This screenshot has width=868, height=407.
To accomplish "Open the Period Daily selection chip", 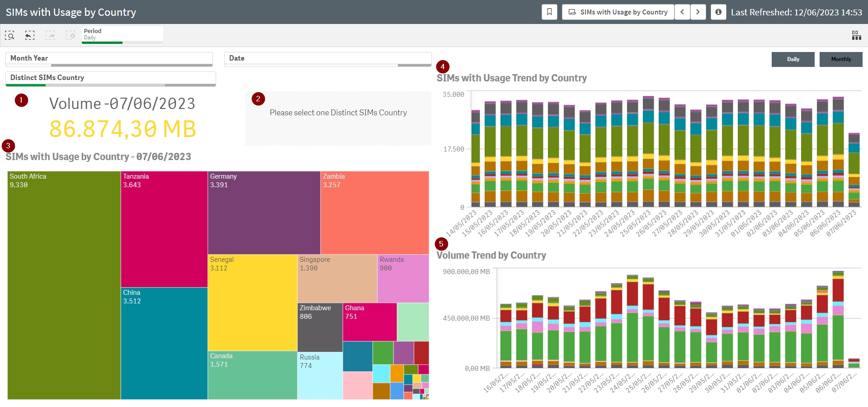I will (x=122, y=34).
